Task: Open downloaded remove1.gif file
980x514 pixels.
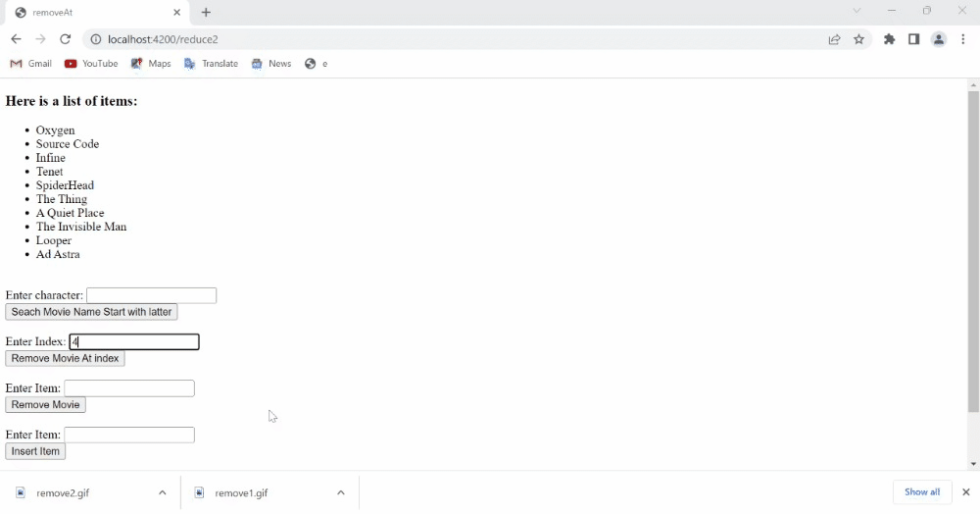Action: point(241,492)
